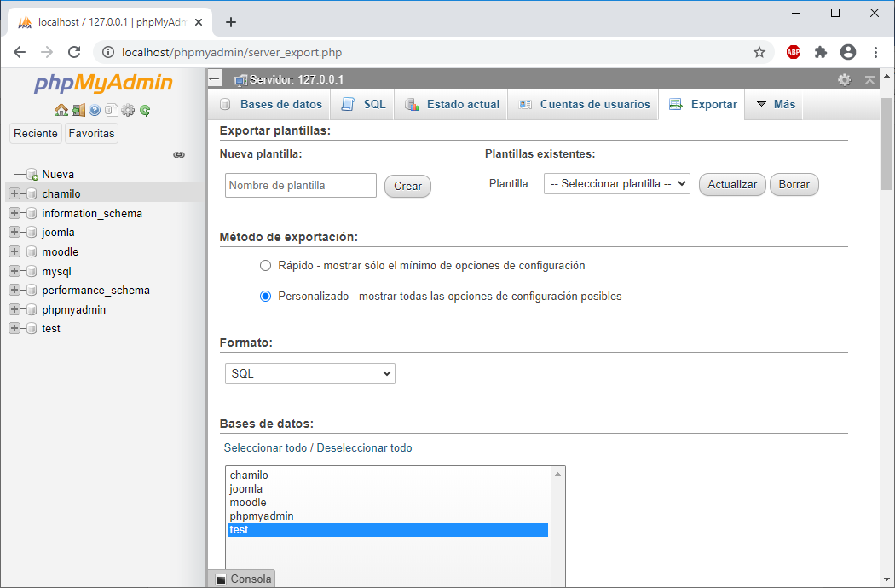Open the Formato SQL dropdown

tap(310, 373)
